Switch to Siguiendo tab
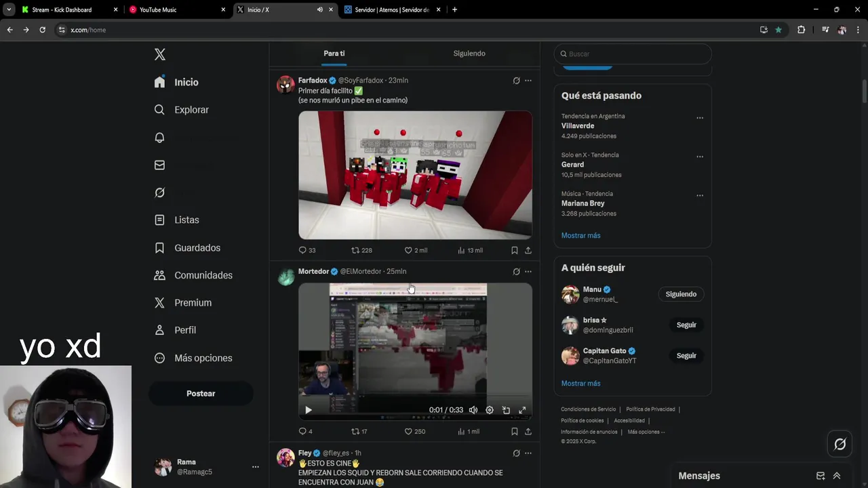 coord(469,54)
